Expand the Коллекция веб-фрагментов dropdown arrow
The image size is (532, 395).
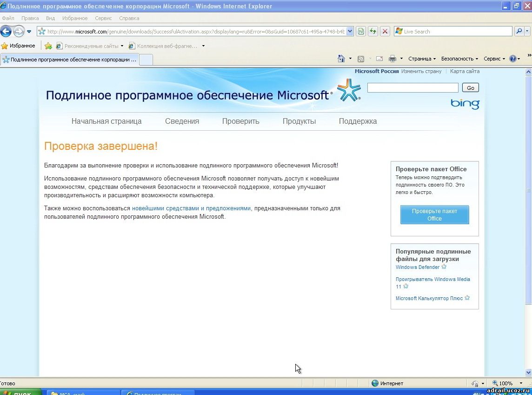(203, 46)
